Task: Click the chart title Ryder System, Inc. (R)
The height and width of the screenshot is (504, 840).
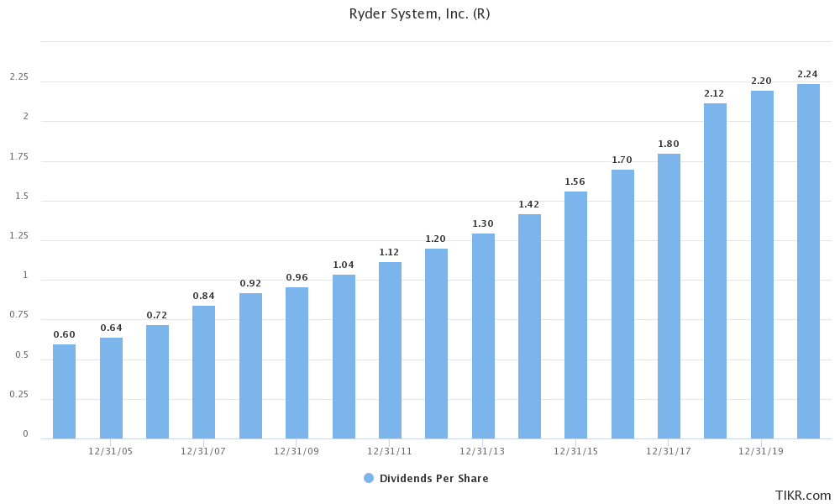Action: pyautogui.click(x=419, y=13)
